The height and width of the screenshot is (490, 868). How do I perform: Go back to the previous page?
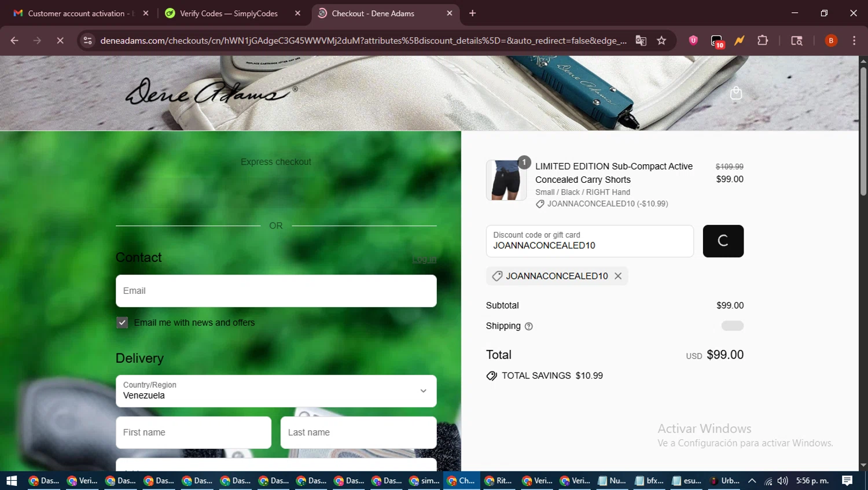point(14,40)
